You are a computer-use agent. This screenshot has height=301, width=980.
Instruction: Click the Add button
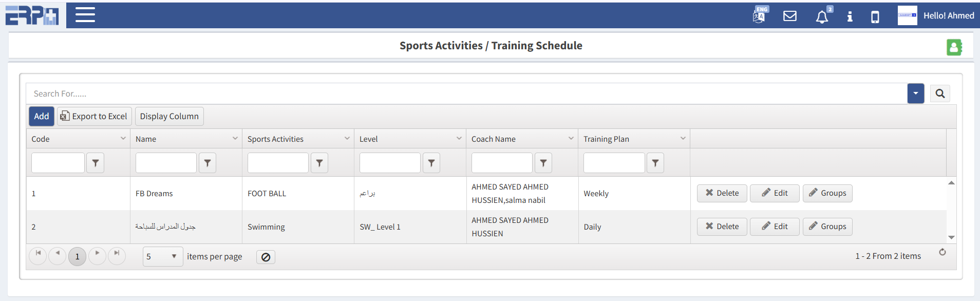pos(41,116)
